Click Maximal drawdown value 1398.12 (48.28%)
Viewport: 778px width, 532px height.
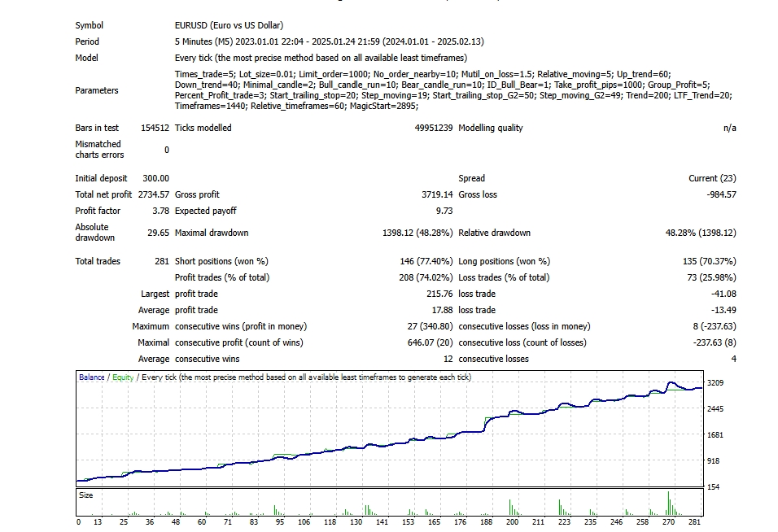pyautogui.click(x=417, y=233)
